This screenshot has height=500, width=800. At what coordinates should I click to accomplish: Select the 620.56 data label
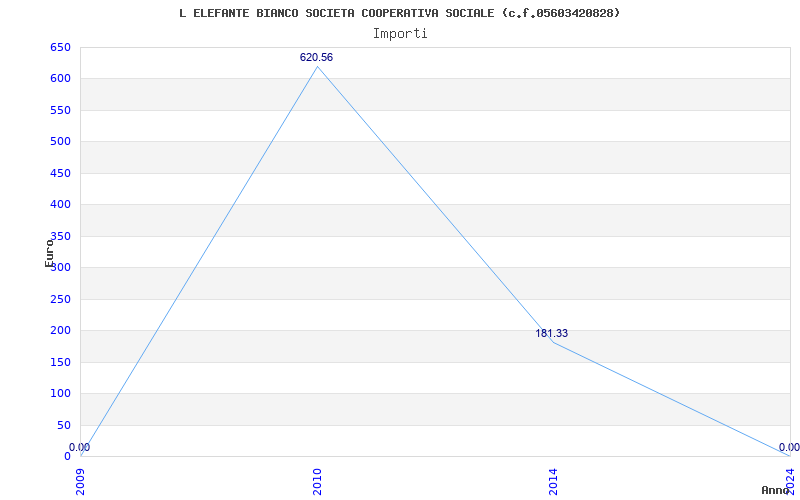point(316,57)
